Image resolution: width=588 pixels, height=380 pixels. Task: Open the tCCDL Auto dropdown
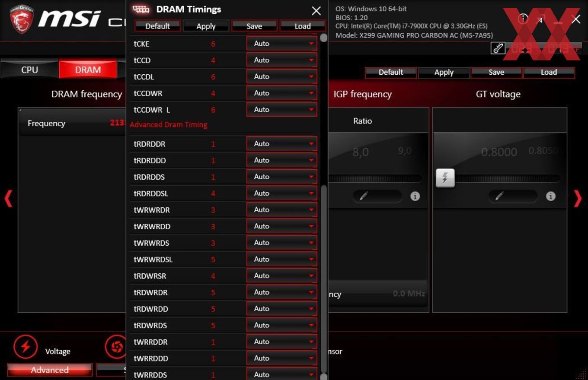[282, 76]
